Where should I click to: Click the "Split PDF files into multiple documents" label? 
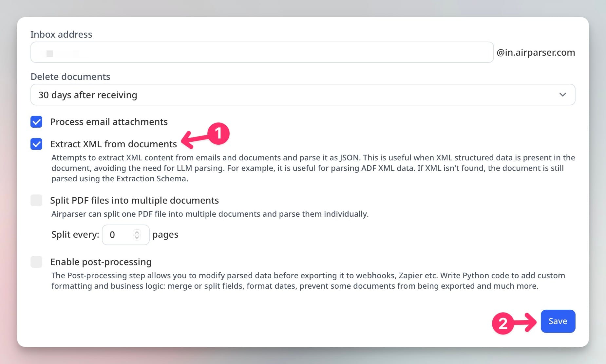(x=134, y=200)
